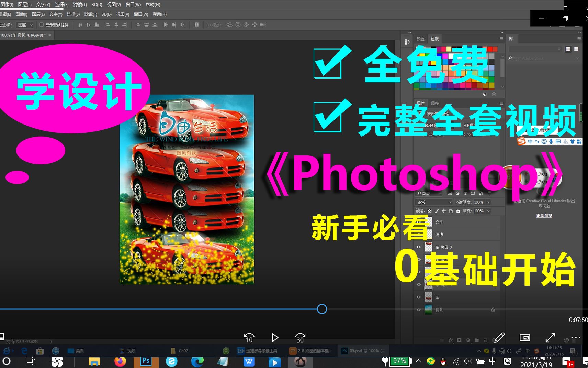
Task: Hide the 车 layer with its eye toggle
Action: 418,297
